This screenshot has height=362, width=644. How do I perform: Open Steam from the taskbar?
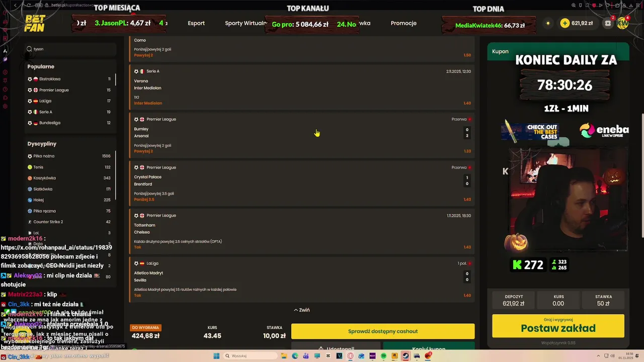pyautogui.click(x=406, y=356)
